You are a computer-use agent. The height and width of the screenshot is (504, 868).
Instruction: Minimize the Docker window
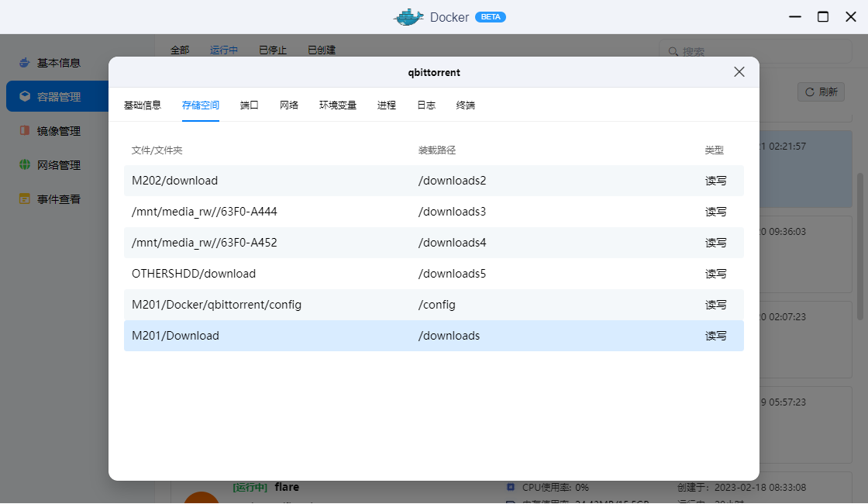(795, 16)
